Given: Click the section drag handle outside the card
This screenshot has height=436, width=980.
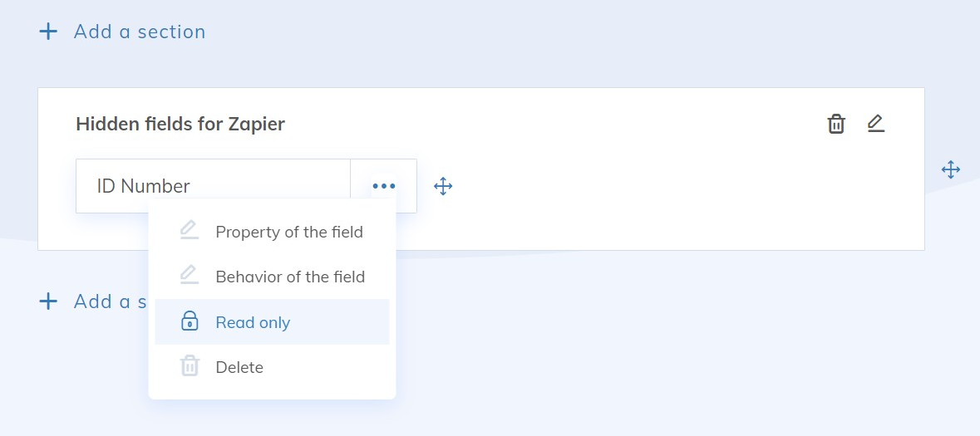Looking at the screenshot, I should (950, 169).
